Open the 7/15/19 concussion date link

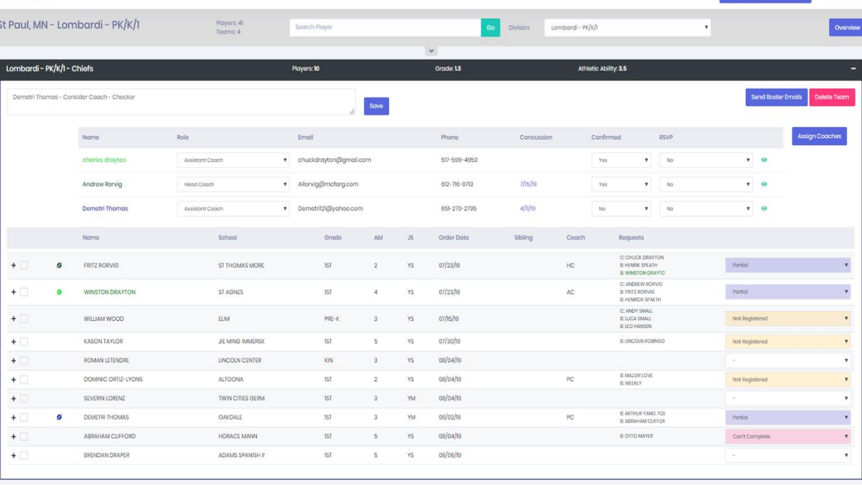tap(528, 184)
